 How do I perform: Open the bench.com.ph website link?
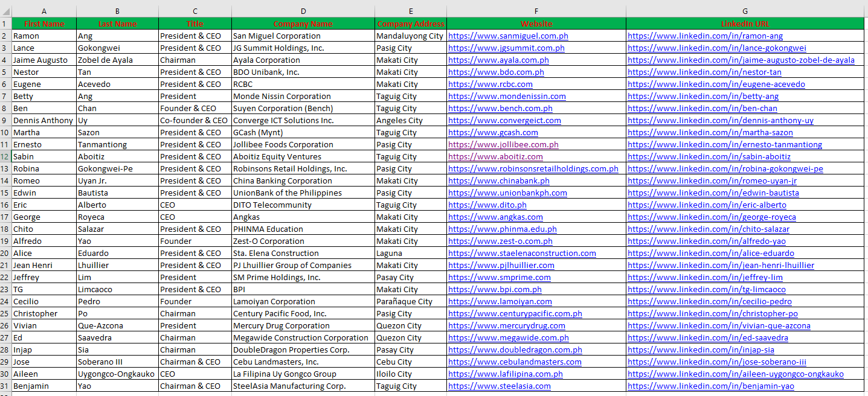pos(500,108)
